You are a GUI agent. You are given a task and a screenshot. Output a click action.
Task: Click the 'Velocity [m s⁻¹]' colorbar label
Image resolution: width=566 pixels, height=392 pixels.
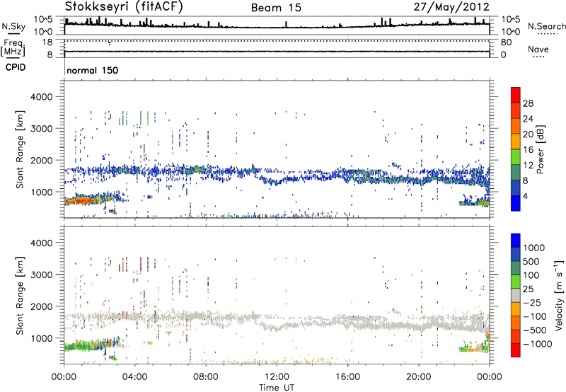click(559, 295)
